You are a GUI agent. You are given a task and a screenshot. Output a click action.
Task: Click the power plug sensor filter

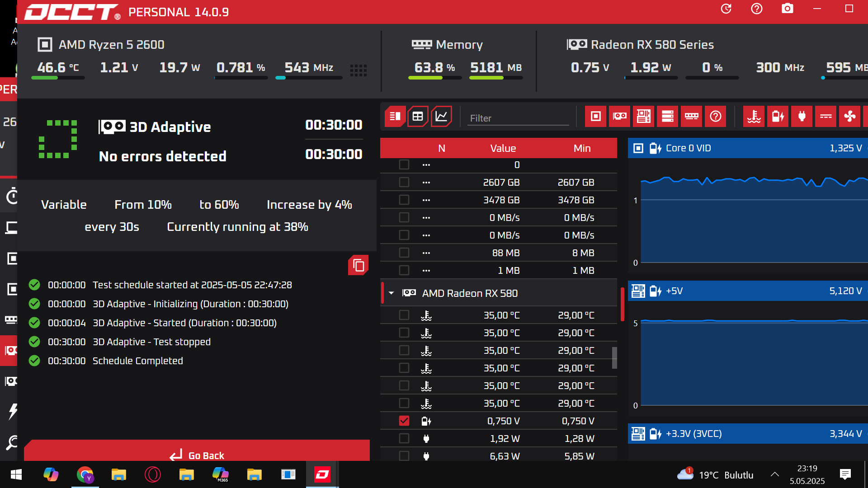pos(802,117)
